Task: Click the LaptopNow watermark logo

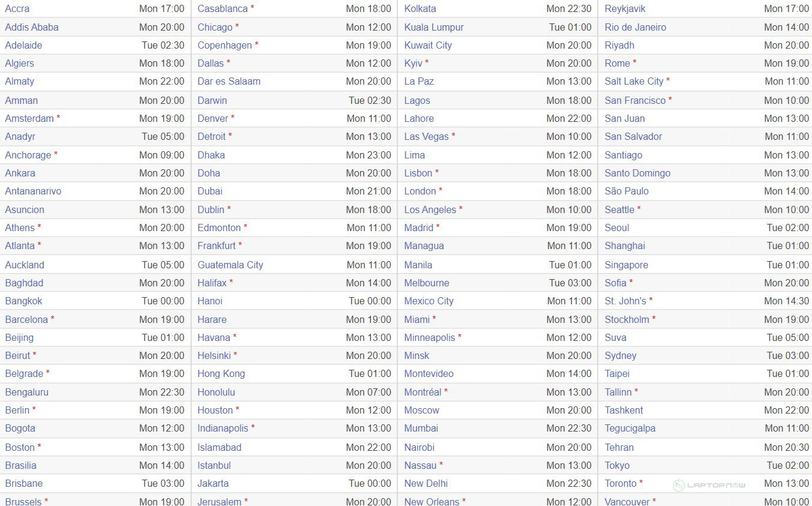Action: pyautogui.click(x=709, y=485)
